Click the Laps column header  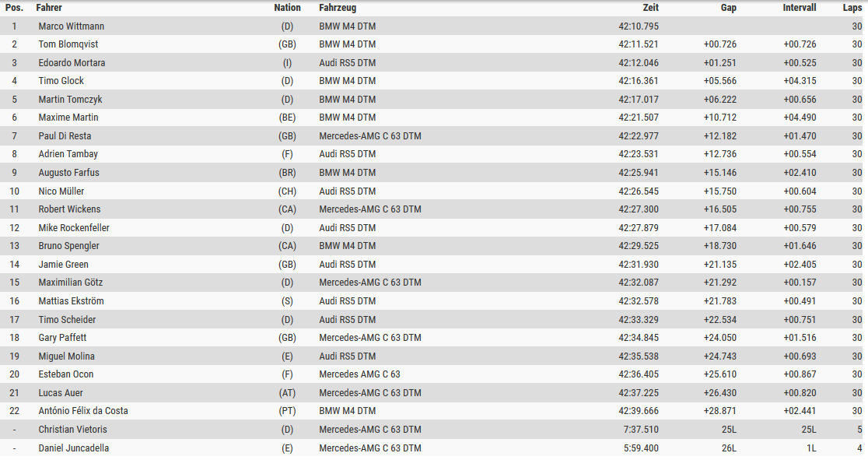[x=852, y=8]
